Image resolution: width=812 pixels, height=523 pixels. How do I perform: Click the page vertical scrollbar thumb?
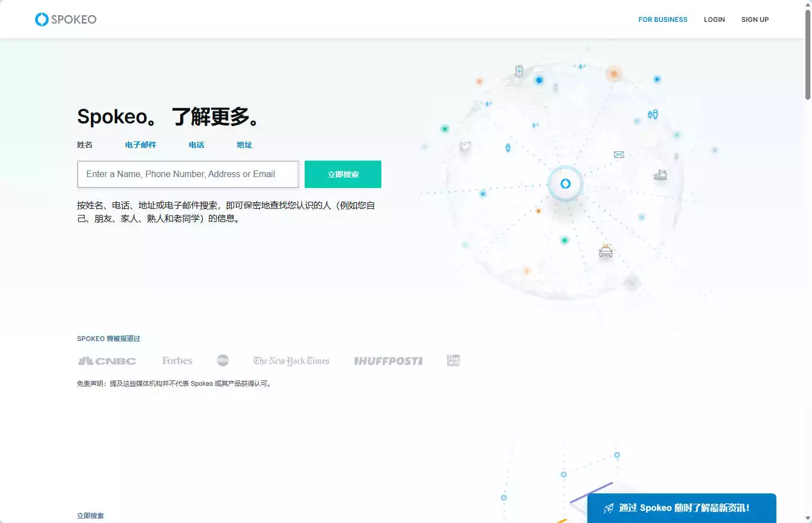808,55
